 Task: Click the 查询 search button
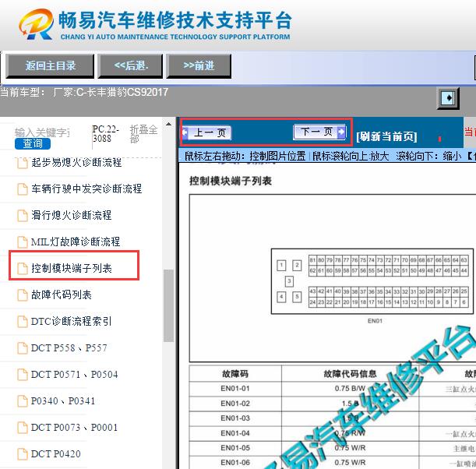(x=33, y=143)
